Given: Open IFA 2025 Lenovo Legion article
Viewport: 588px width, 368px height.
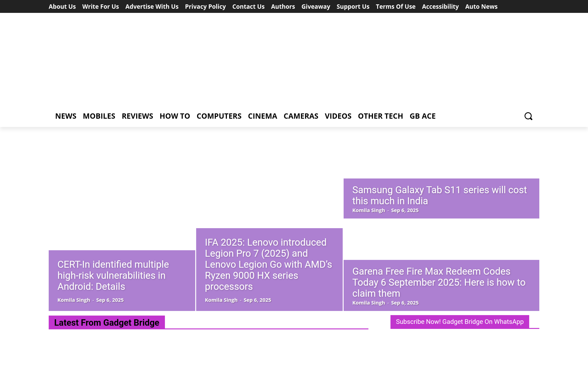Looking at the screenshot, I should click(x=268, y=264).
